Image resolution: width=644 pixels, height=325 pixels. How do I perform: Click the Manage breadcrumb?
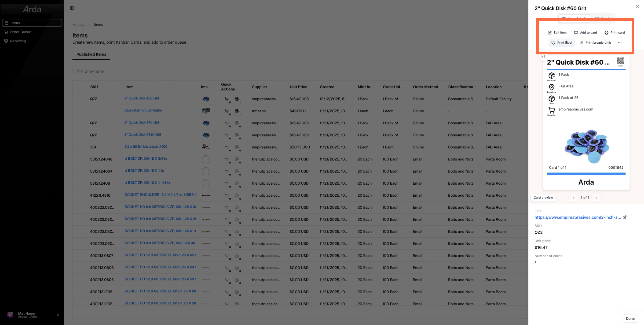point(79,25)
